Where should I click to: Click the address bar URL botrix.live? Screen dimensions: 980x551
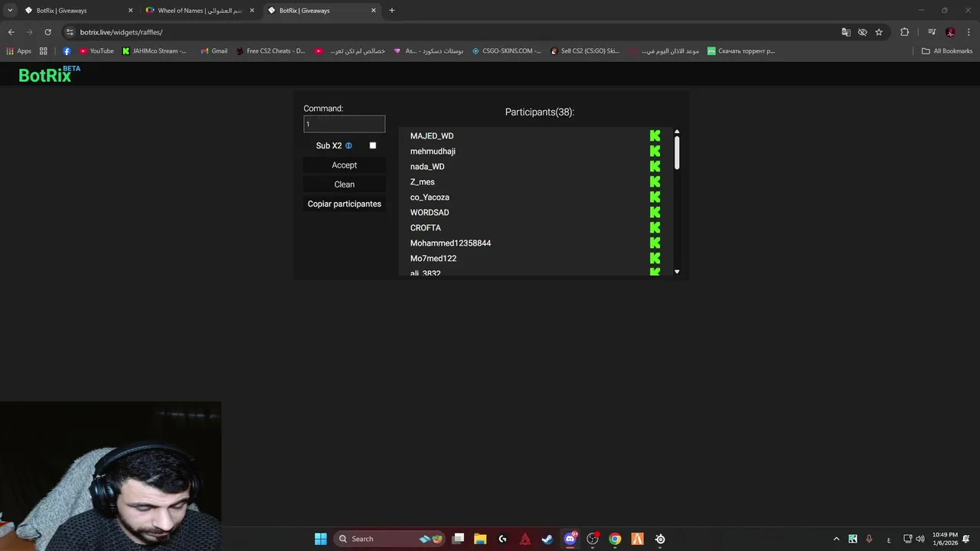[x=121, y=32]
